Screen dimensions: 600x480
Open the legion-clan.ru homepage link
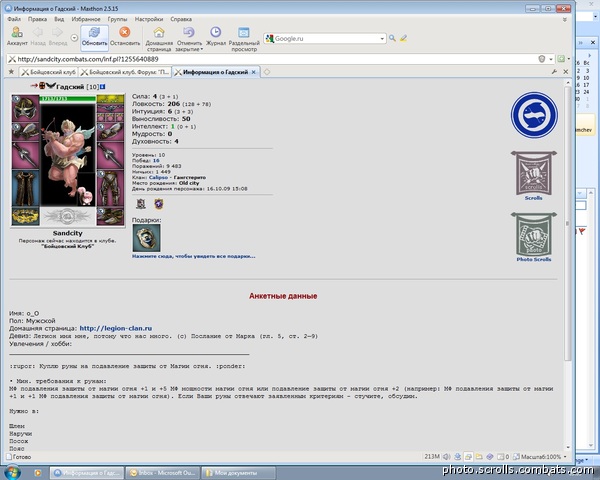[x=116, y=328]
